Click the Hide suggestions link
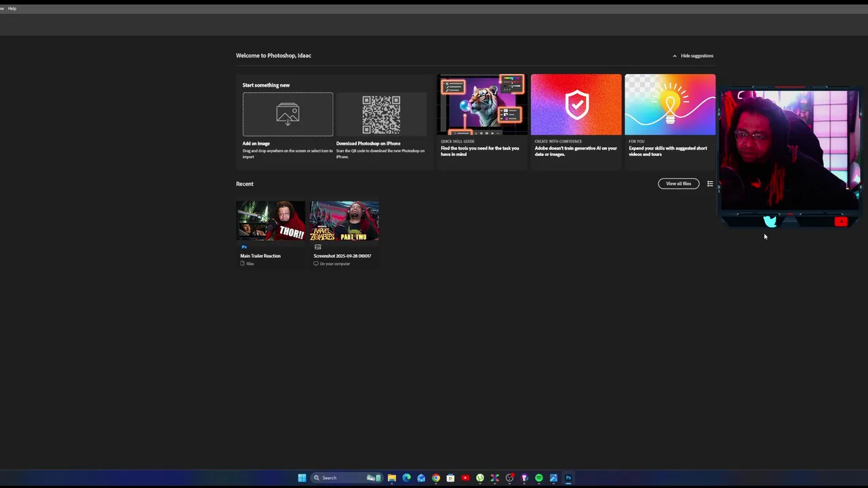 (x=697, y=56)
